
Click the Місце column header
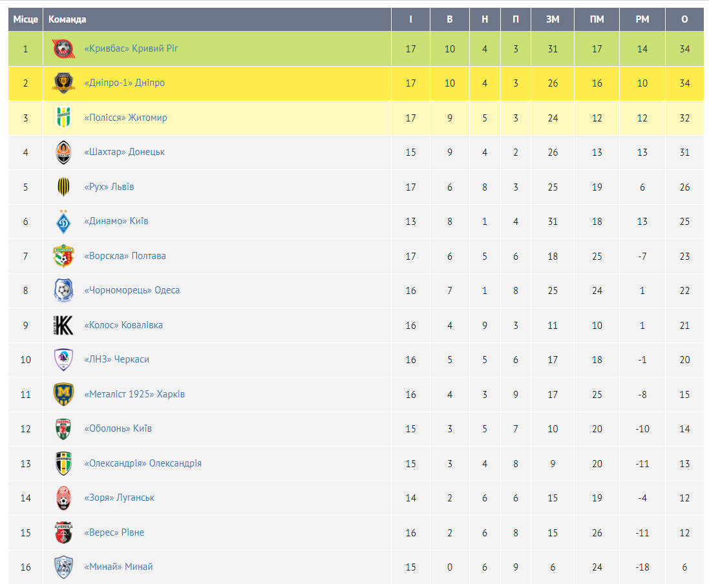(x=25, y=19)
